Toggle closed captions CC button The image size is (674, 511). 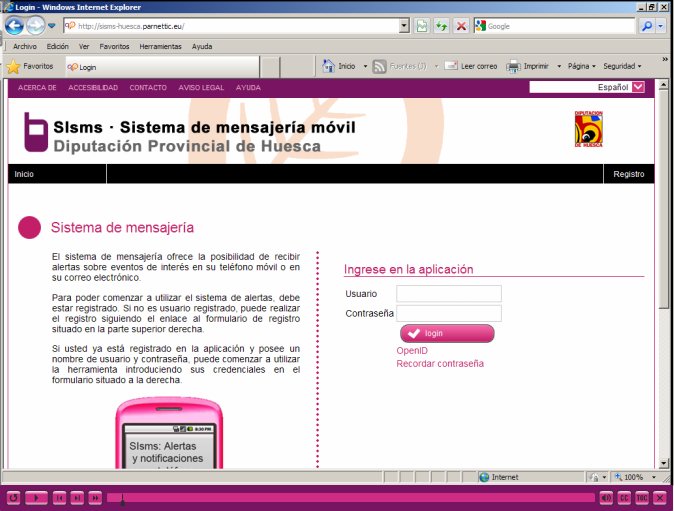click(x=624, y=497)
